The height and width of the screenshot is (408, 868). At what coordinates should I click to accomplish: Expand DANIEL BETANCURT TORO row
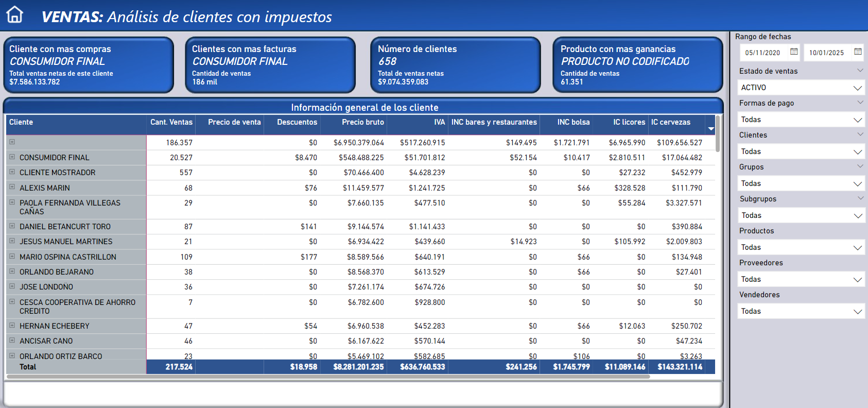12,226
